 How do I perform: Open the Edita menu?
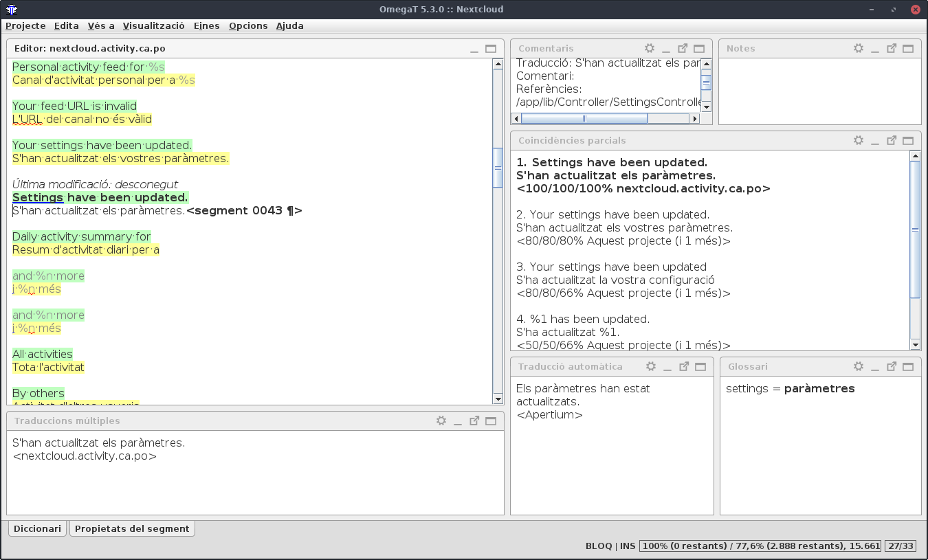click(67, 25)
